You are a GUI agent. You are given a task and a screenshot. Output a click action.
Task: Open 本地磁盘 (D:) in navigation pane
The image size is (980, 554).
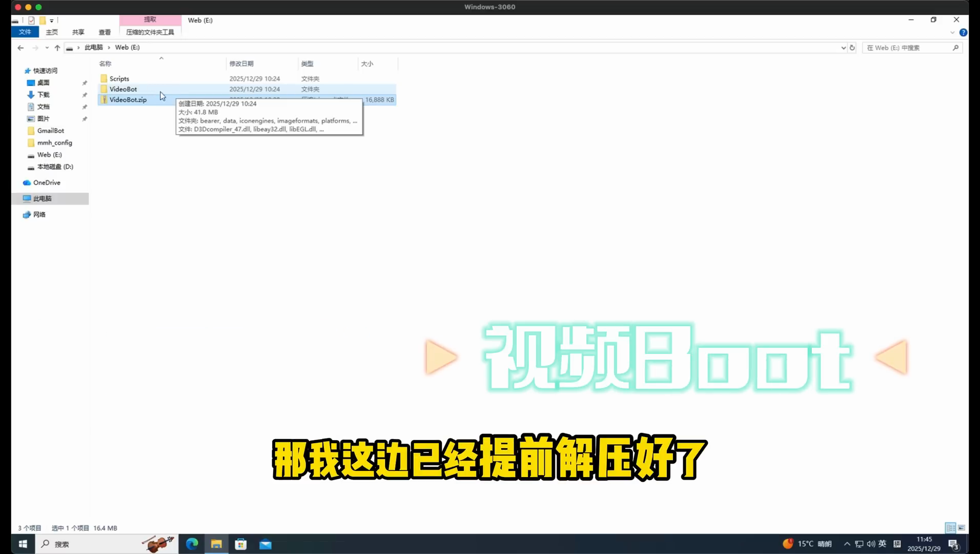(x=55, y=167)
